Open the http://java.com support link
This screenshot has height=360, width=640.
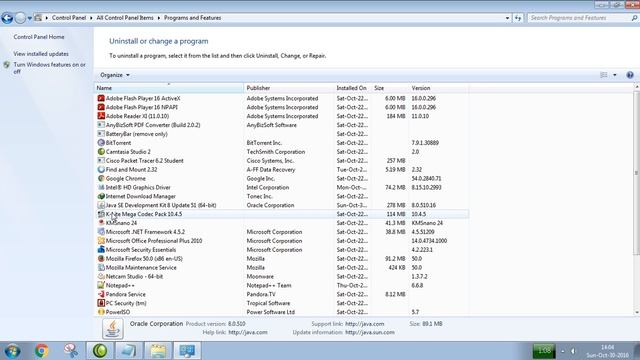point(364,324)
